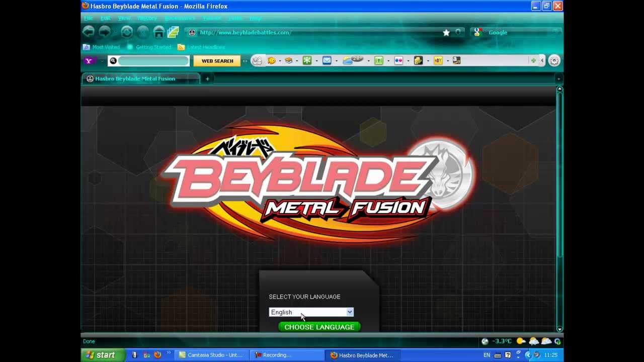The height and width of the screenshot is (362, 644).
Task: Open the Yahoo Mail envelope icon
Action: pyautogui.click(x=327, y=60)
